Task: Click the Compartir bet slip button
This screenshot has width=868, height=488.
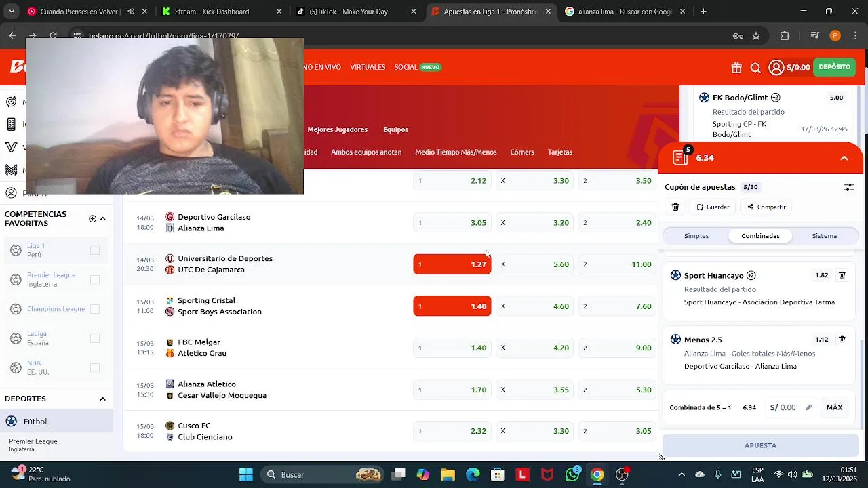Action: (x=766, y=207)
